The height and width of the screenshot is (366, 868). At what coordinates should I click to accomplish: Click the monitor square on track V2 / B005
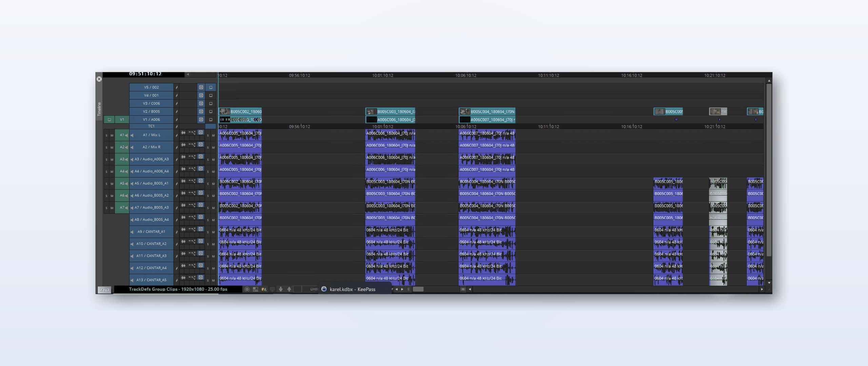tap(211, 111)
